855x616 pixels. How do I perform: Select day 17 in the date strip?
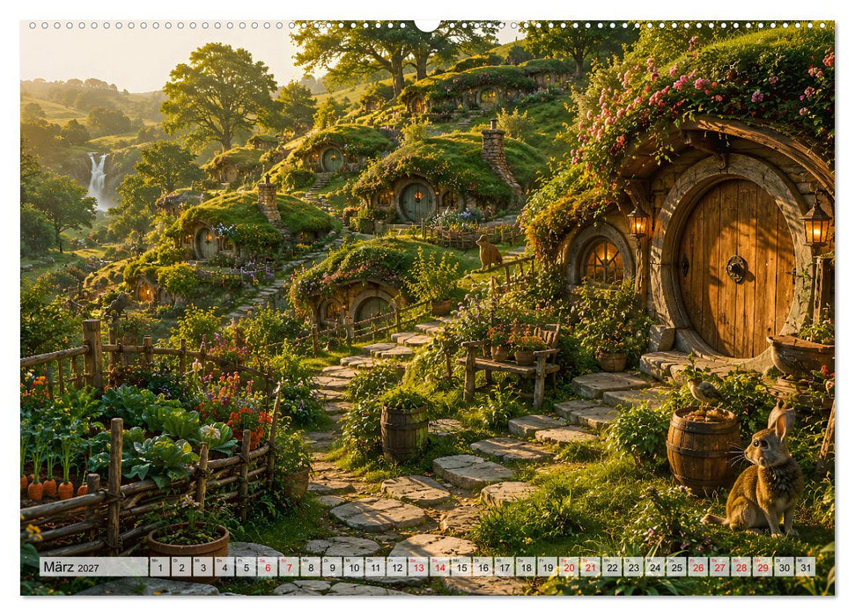[505, 567]
